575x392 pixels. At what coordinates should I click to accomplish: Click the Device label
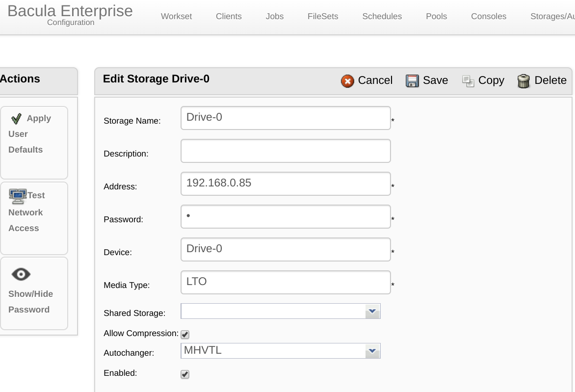[x=118, y=252]
